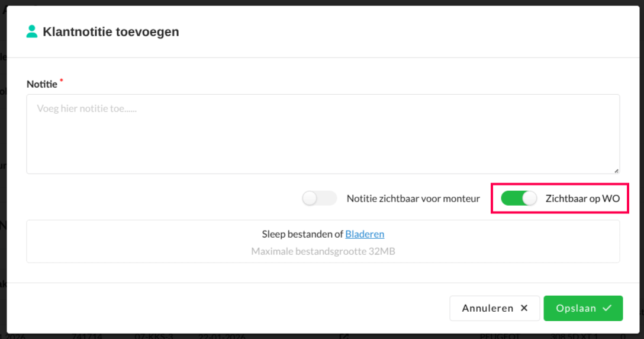Click the 'Klantnotitie toevoegen' dialog title
The image size is (644, 339).
tap(111, 32)
